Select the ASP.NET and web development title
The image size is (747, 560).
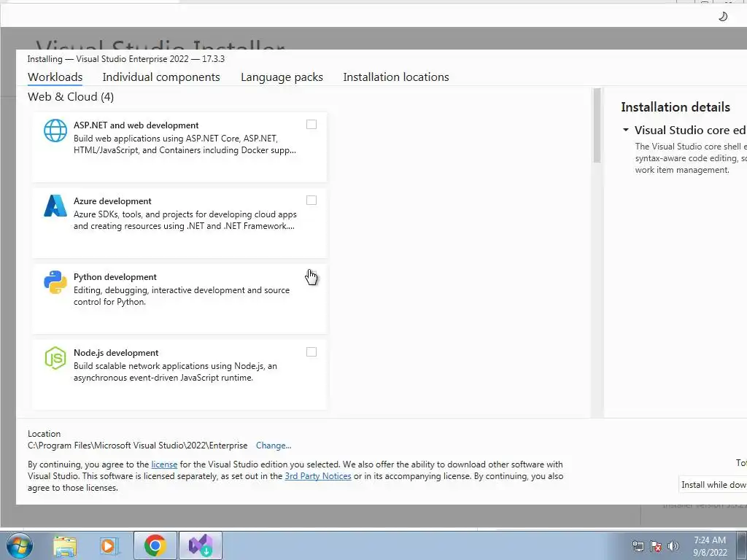tap(136, 125)
